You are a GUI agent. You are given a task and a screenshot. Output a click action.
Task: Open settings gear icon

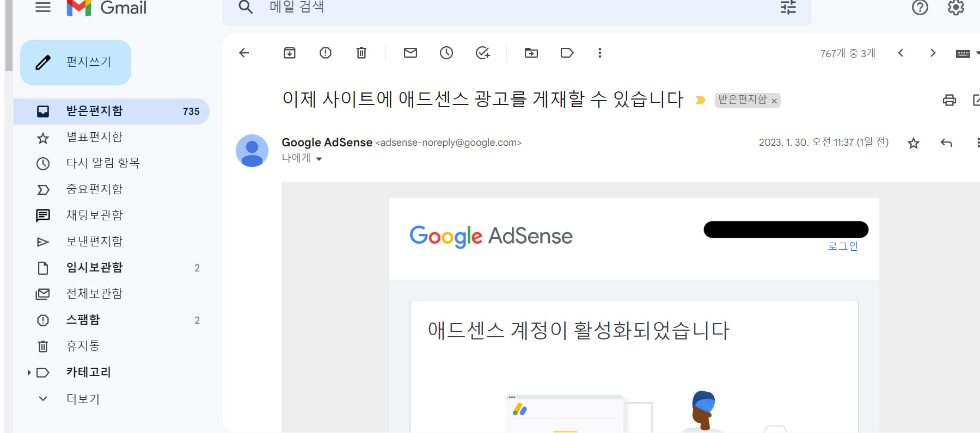click(x=956, y=7)
